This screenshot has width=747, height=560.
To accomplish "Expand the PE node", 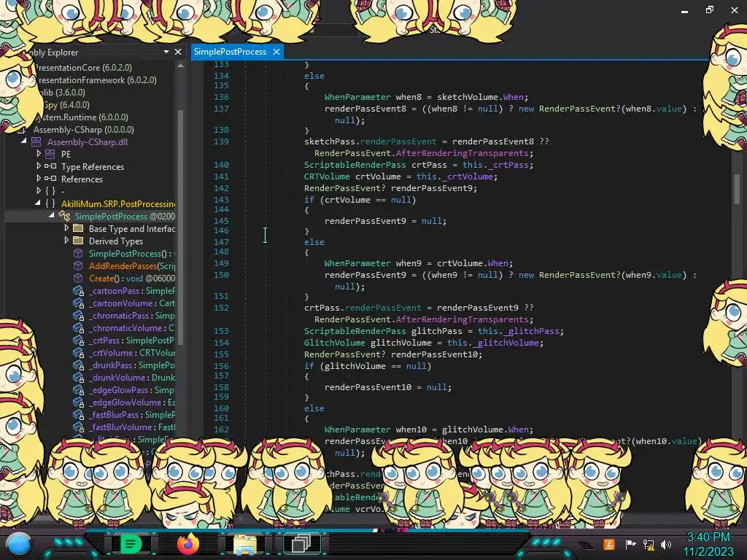I will click(39, 153).
